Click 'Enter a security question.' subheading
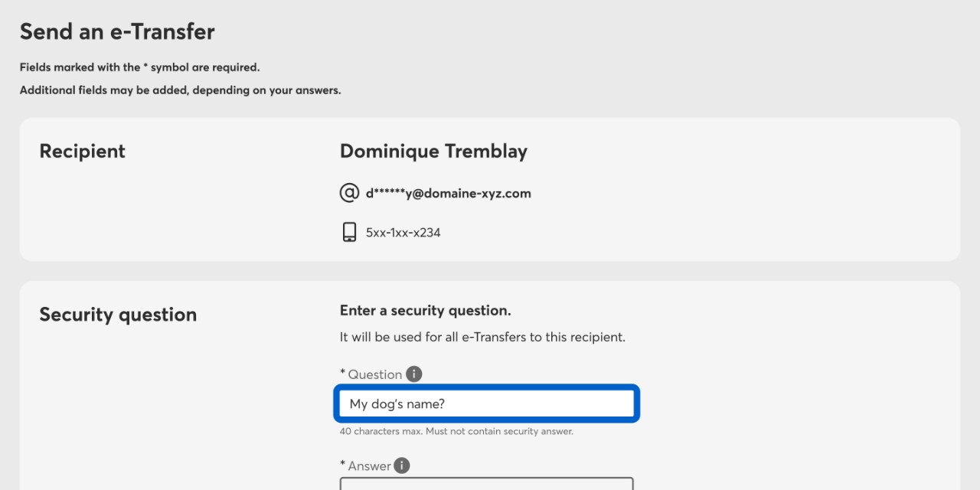The height and width of the screenshot is (490, 980). pos(425,311)
